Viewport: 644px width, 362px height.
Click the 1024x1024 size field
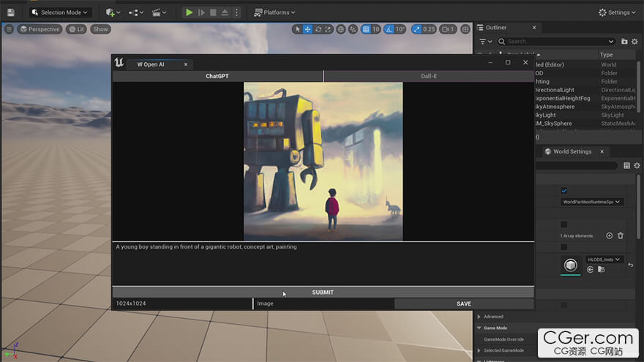tap(182, 303)
